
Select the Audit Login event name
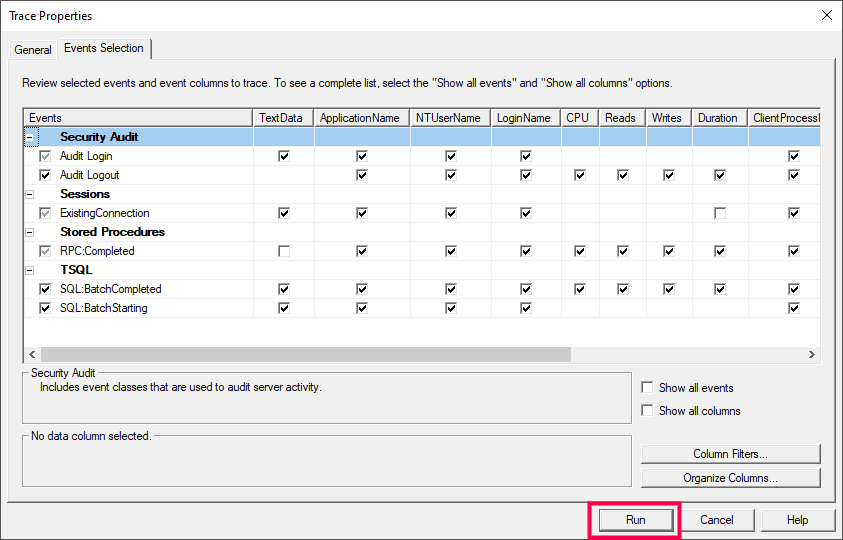click(86, 156)
